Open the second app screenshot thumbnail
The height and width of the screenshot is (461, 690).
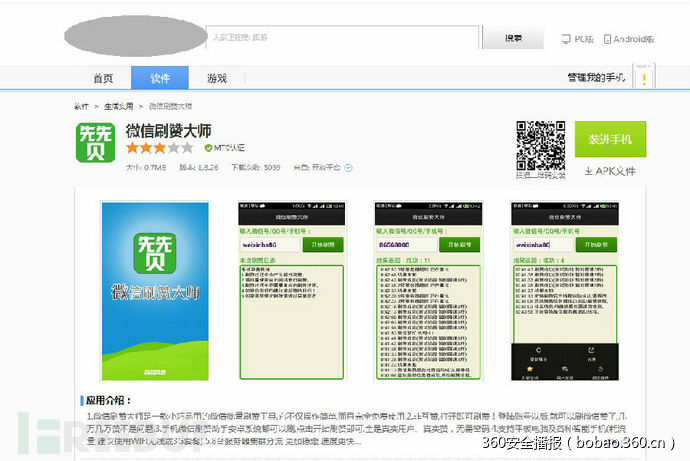[x=291, y=290]
